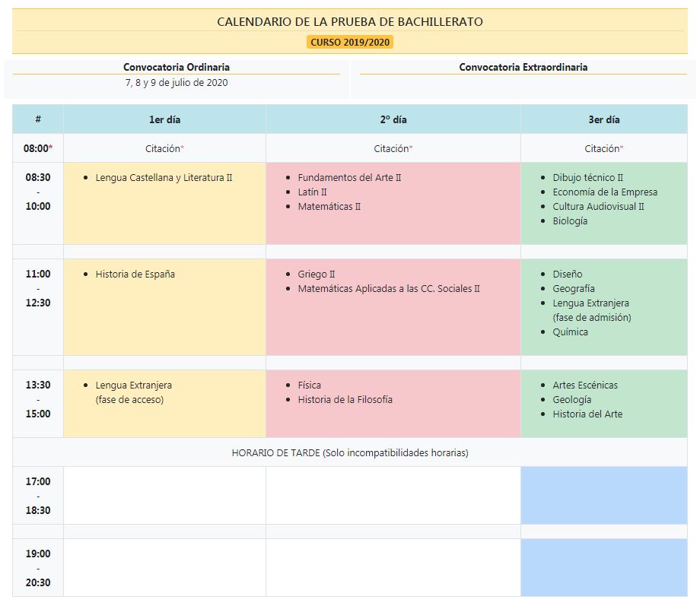The width and height of the screenshot is (700, 606).
Task: Click the 1er día column header
Action: coord(164,119)
